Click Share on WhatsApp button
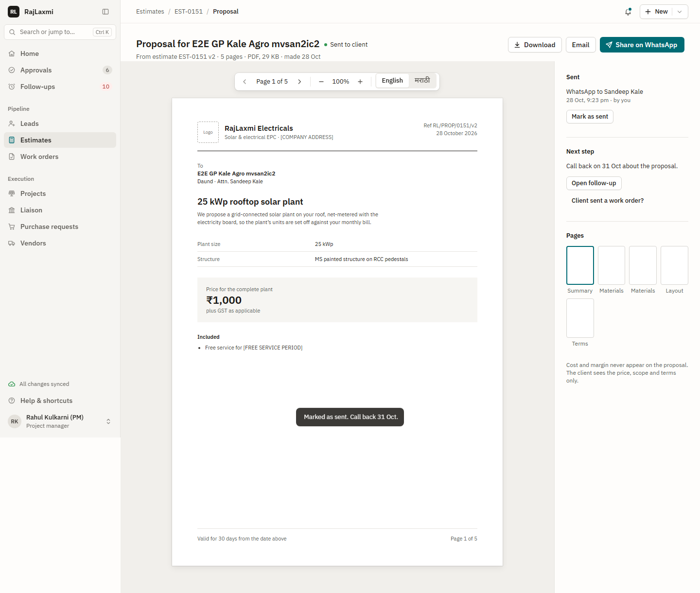Viewport: 700px width, 593px height. 642,45
